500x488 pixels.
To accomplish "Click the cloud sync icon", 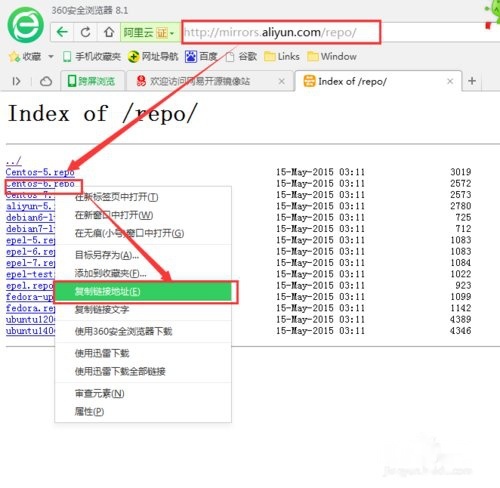I will pos(46,81).
